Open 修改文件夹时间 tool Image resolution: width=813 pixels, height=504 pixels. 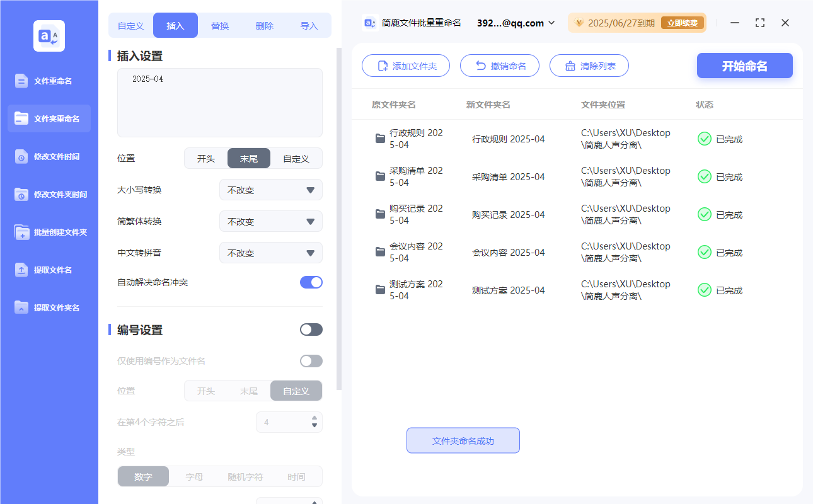coord(49,194)
